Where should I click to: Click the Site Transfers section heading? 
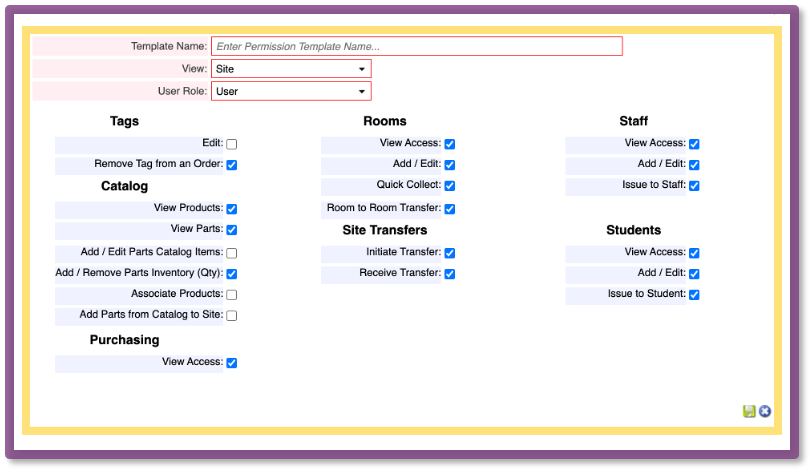[x=385, y=230]
